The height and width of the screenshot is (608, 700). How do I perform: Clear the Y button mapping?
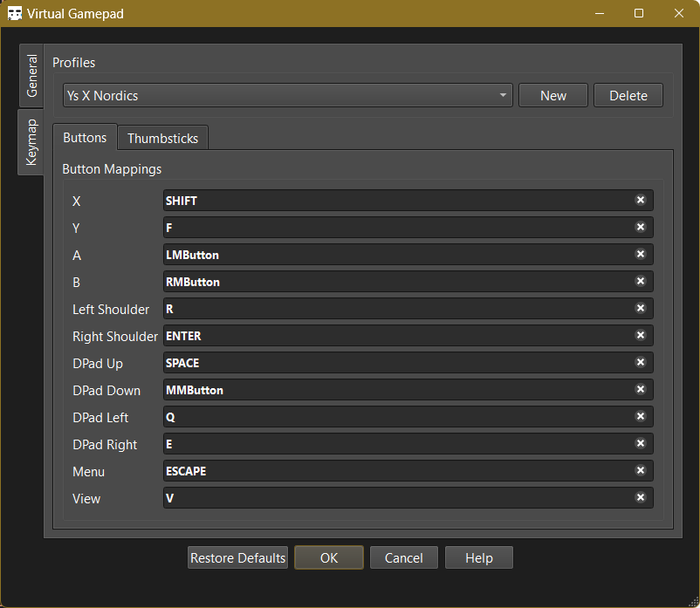pos(641,227)
